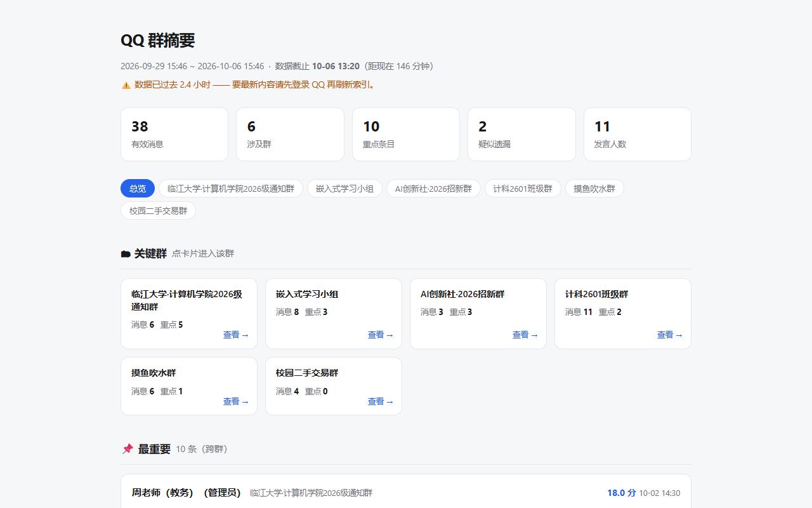Viewport: 812px width, 508px height.
Task: Click the 38 有效消息 stat card
Action: [174, 134]
